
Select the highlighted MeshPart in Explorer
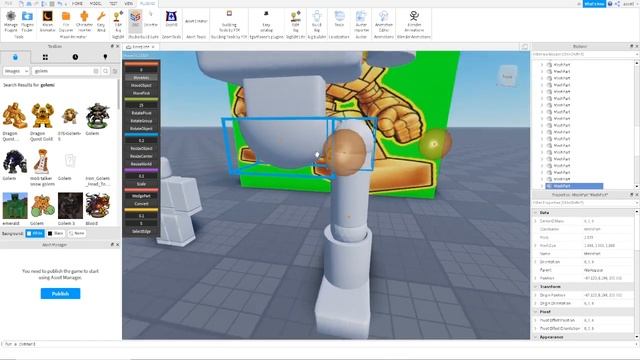574,186
